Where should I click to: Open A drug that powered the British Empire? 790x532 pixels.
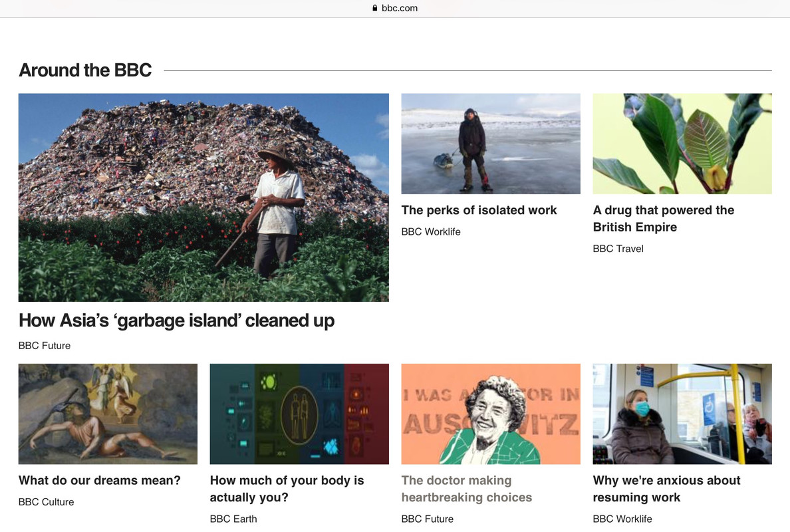tap(664, 219)
